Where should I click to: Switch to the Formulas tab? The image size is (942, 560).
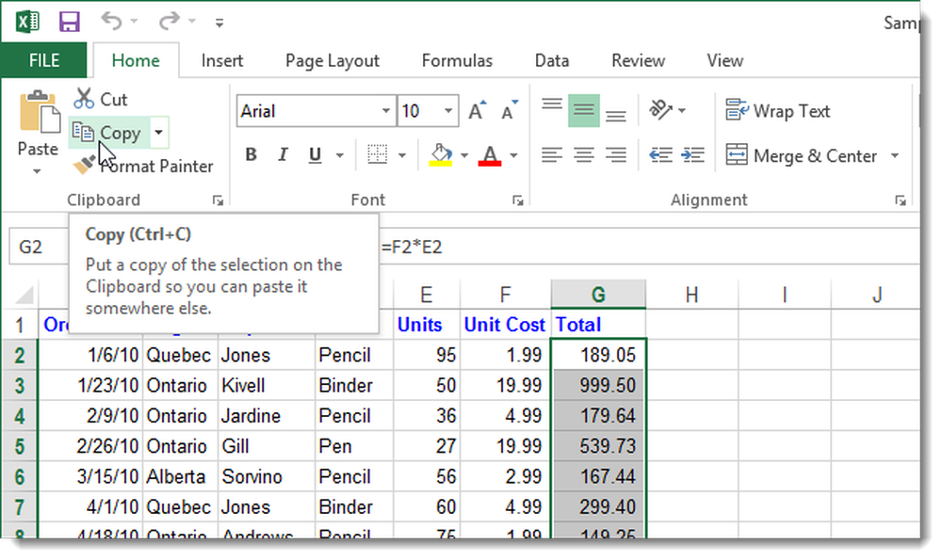(457, 60)
